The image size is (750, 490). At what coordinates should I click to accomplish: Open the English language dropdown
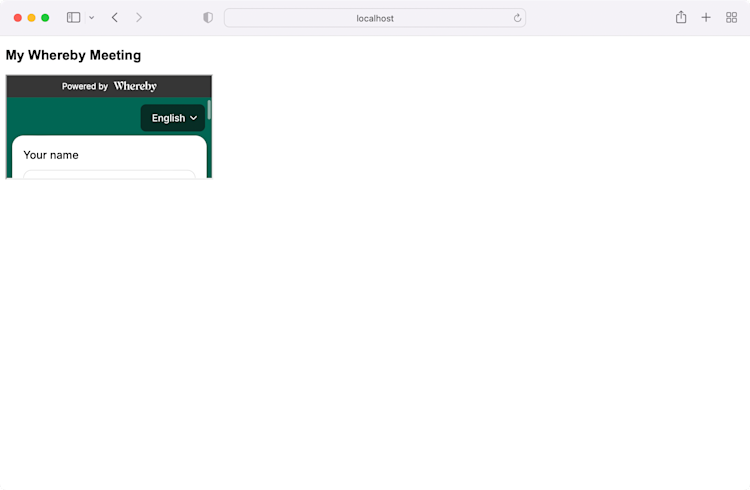pyautogui.click(x=173, y=118)
